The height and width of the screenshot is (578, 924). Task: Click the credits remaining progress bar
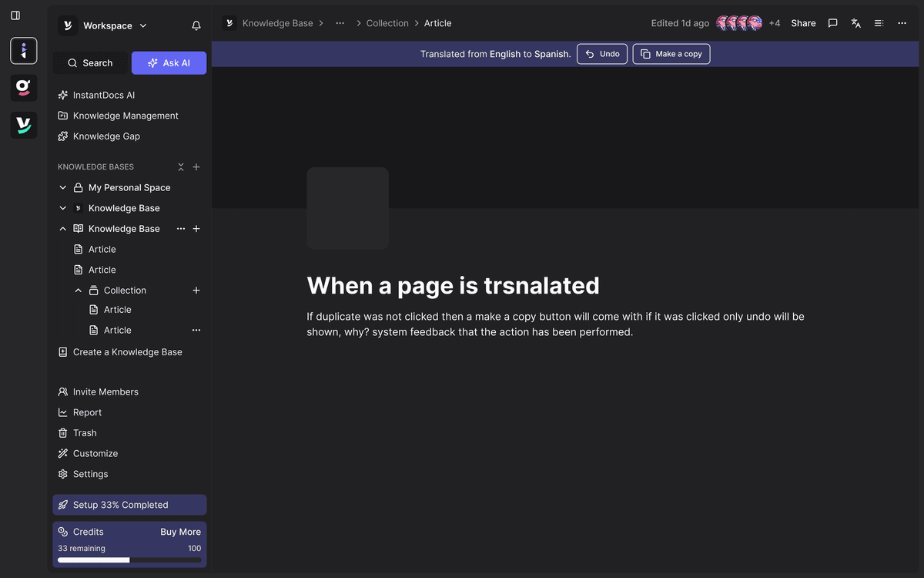pos(129,560)
